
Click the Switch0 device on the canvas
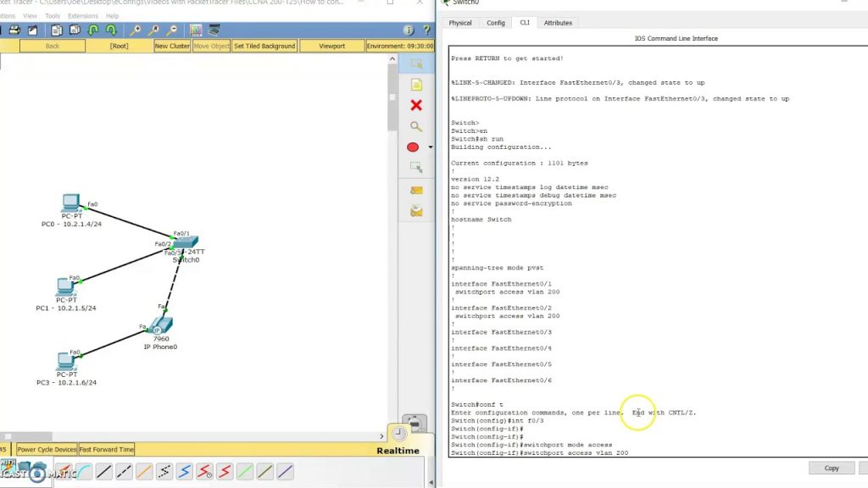186,246
